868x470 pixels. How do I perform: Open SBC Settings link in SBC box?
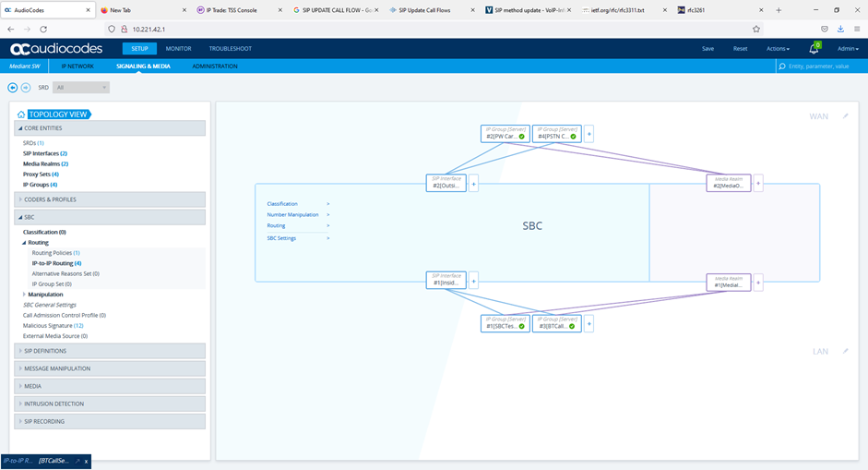point(281,238)
